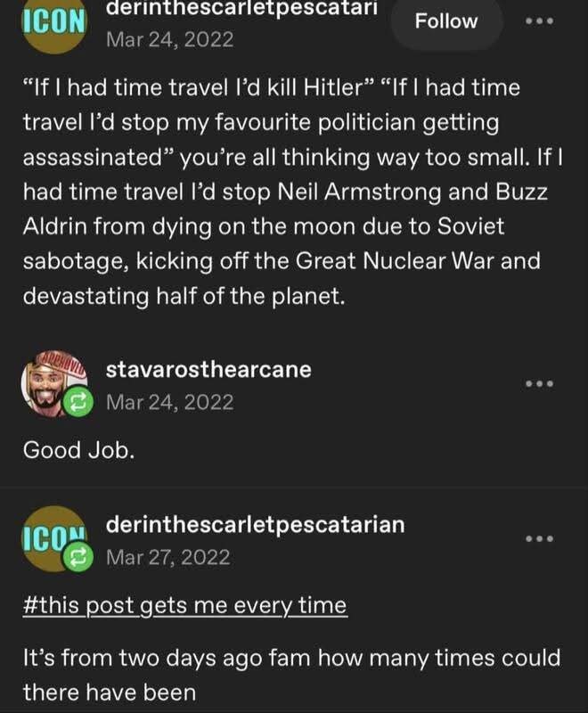The height and width of the screenshot is (713, 588).
Task: Open derinthescarletpescatarian username on the Mar 27 reblog
Action: point(255,524)
